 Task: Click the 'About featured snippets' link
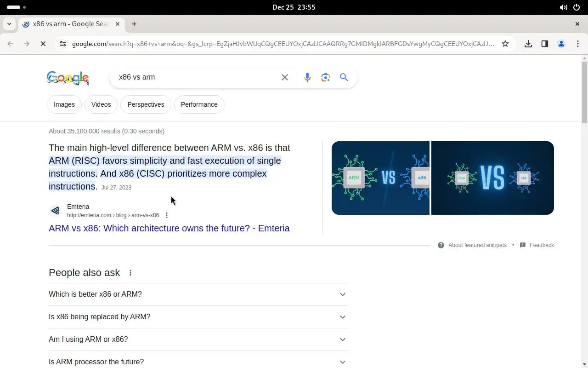pyautogui.click(x=477, y=245)
